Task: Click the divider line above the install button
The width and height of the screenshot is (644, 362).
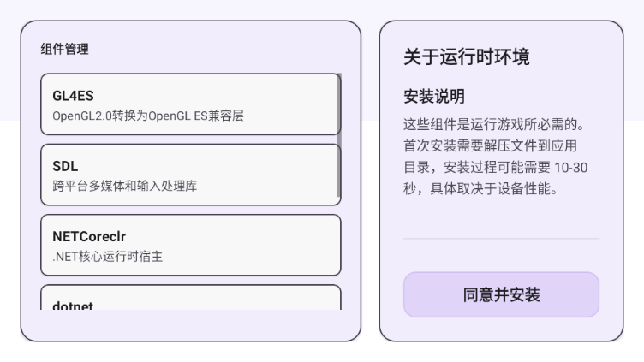Action: [x=501, y=238]
